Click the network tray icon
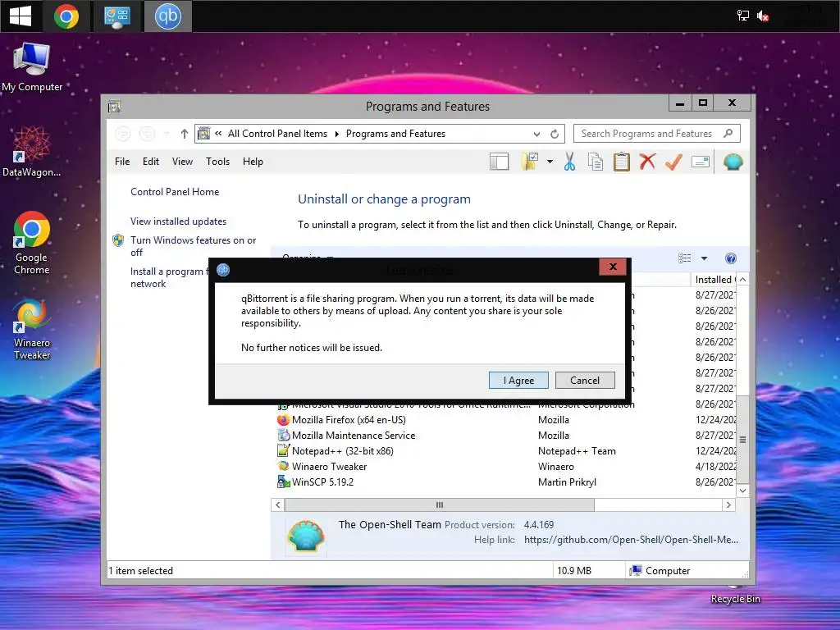 tap(742, 16)
